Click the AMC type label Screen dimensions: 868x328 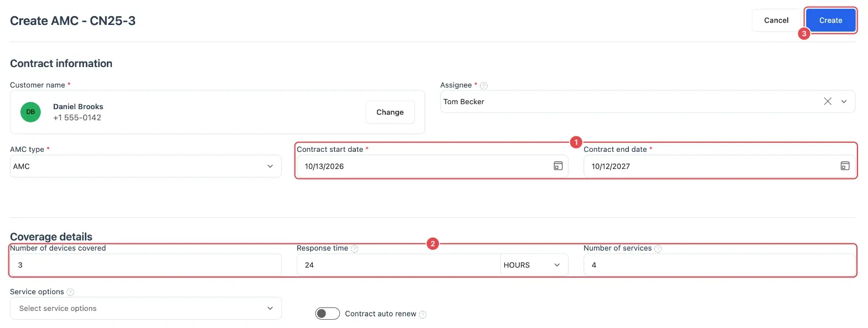[x=27, y=150]
